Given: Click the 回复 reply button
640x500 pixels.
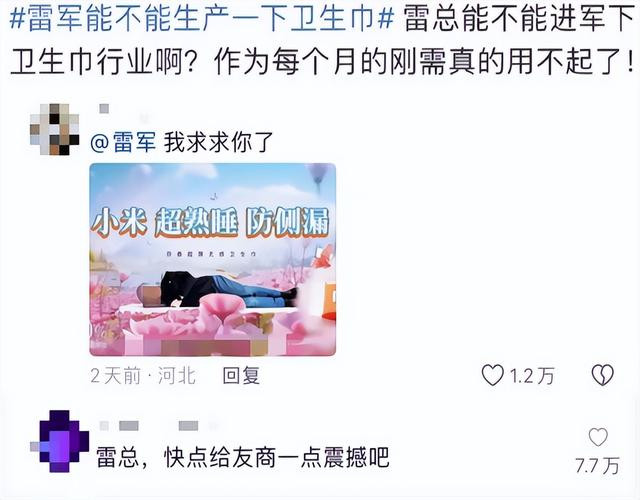Looking at the screenshot, I should [241, 375].
